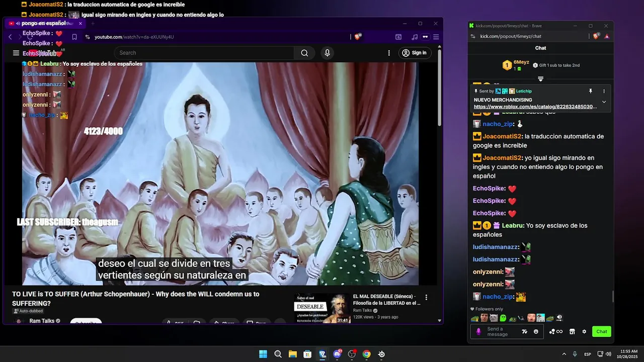This screenshot has height=362, width=644.
Task: Open Brave Shields icon in the YouTube window
Action: 358,37
